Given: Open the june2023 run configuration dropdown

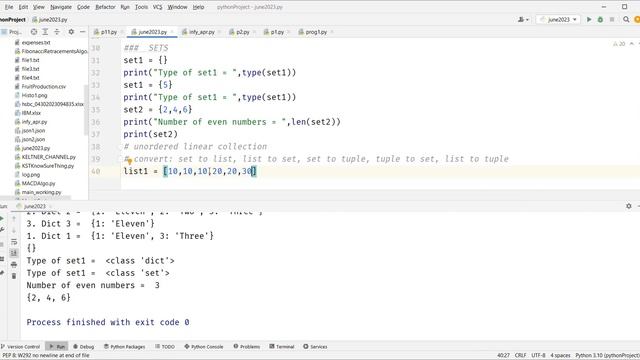Looking at the screenshot, I should pyautogui.click(x=558, y=20).
